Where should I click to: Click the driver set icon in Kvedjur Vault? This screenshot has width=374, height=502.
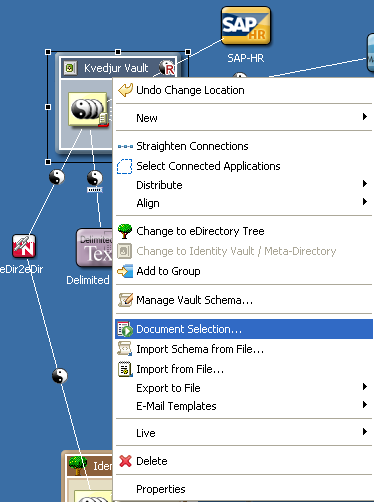pyautogui.click(x=88, y=109)
